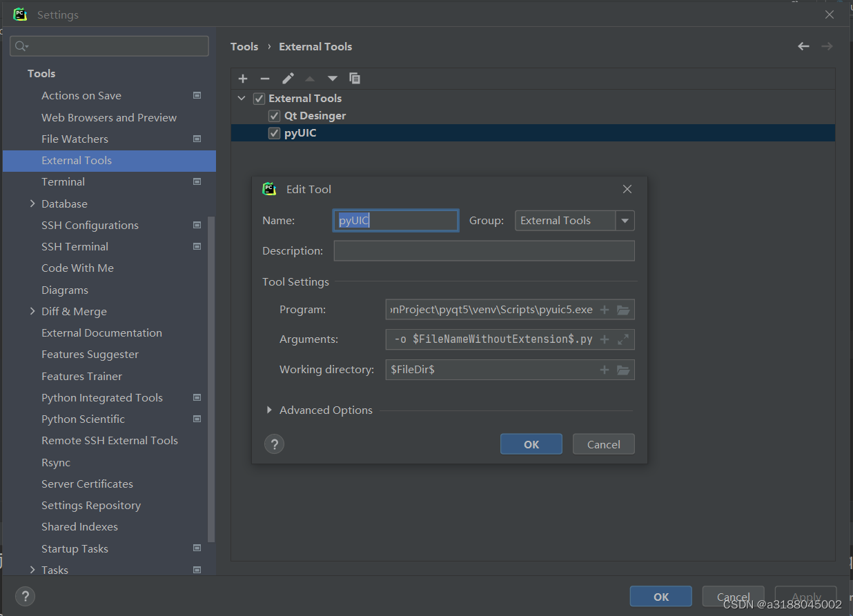Image resolution: width=853 pixels, height=616 pixels.
Task: Open the Group dropdown arrow
Action: tap(625, 221)
